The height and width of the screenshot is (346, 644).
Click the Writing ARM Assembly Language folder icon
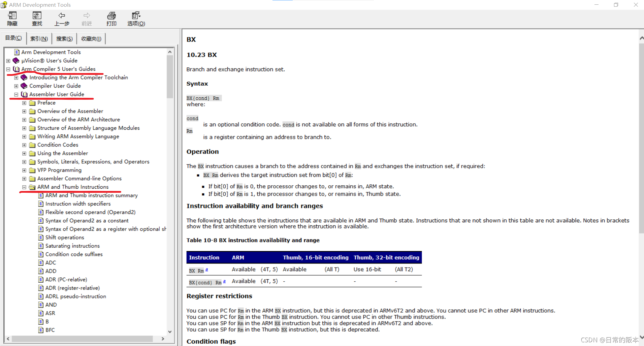coord(32,136)
